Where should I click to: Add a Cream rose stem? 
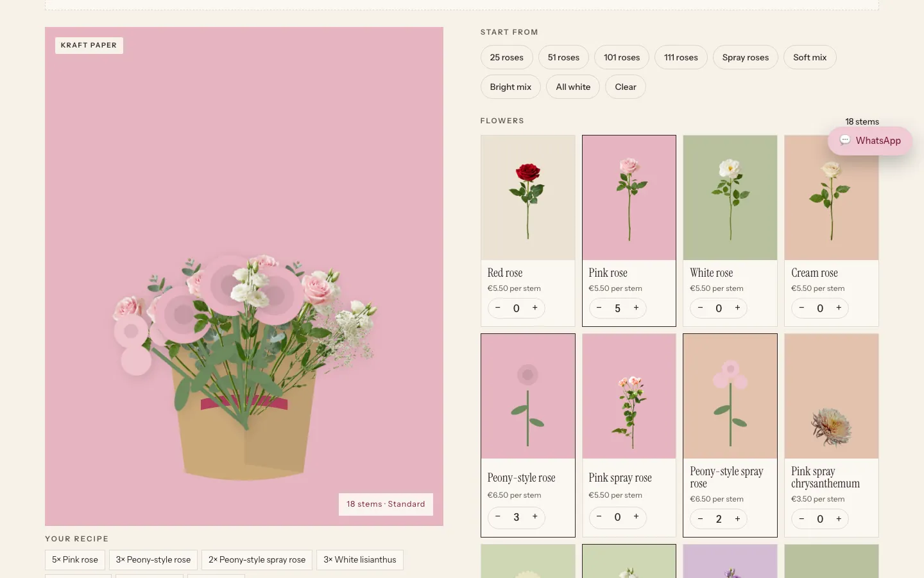coord(839,308)
